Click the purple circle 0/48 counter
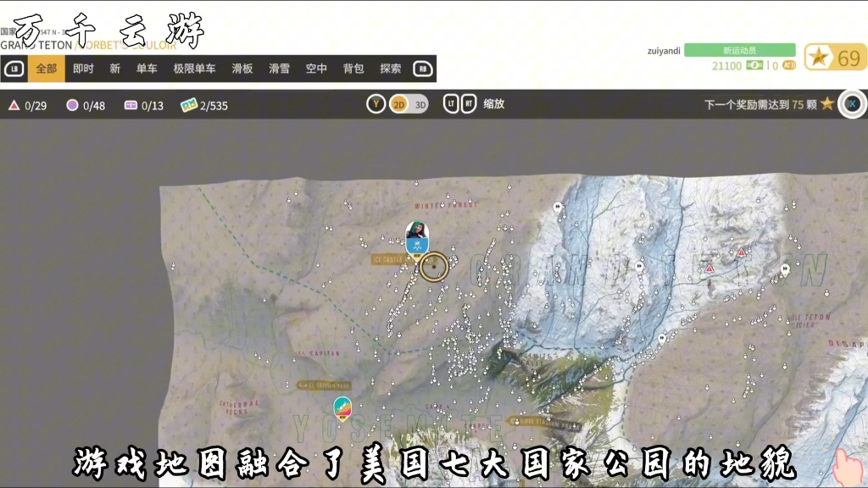The image size is (868, 488). click(x=86, y=105)
